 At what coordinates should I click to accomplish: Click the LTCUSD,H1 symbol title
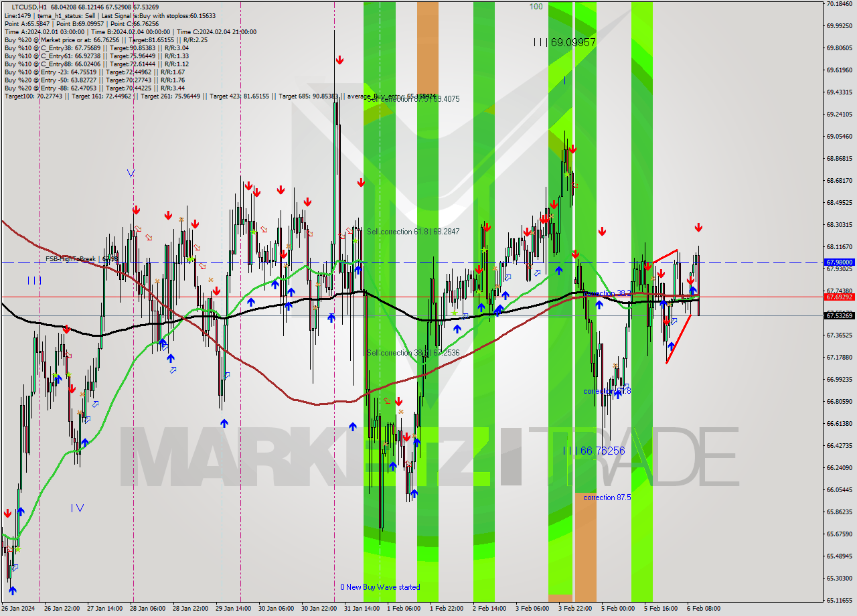[29, 7]
